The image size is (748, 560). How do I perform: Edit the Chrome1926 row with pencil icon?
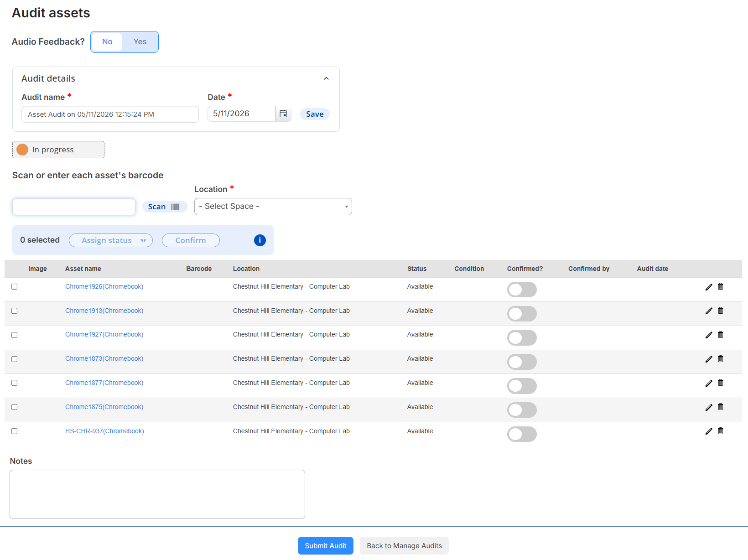[709, 287]
